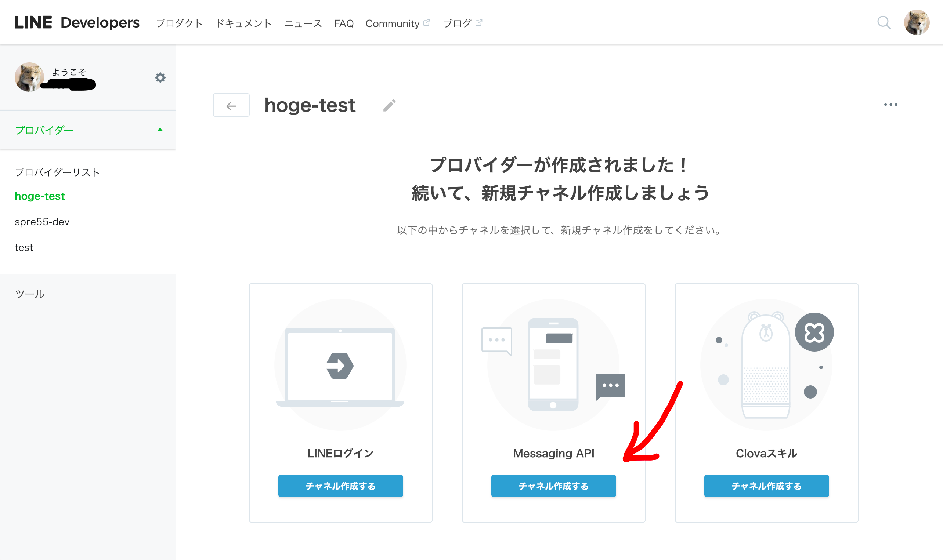Open プロバイダーリスト in the sidebar

click(57, 172)
